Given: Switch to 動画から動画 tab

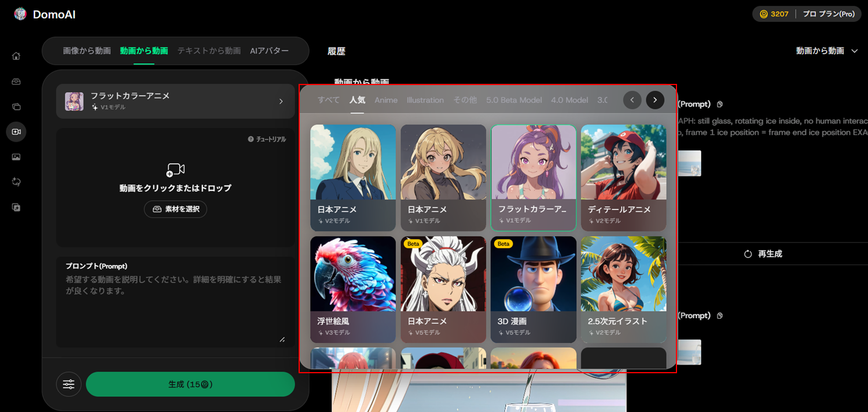Looking at the screenshot, I should pyautogui.click(x=144, y=51).
